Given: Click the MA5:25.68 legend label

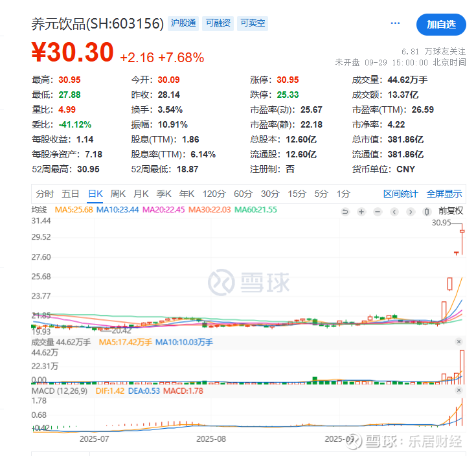Looking at the screenshot, I should tap(74, 210).
